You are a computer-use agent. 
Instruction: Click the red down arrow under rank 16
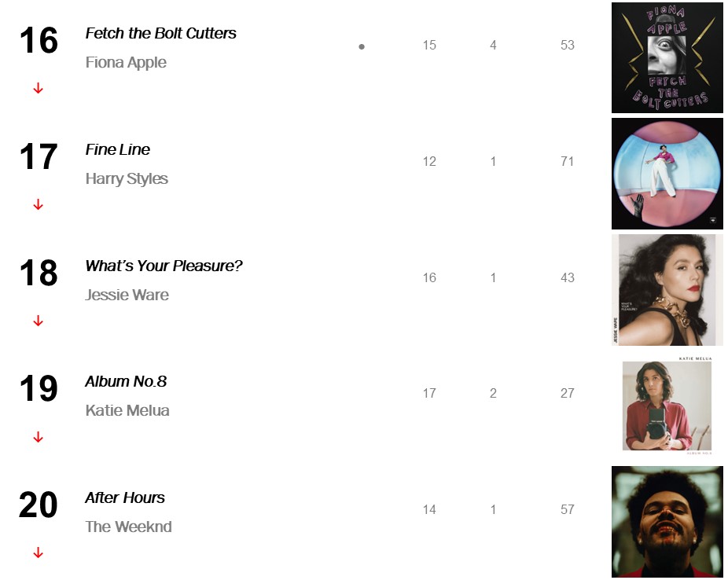pos(38,89)
